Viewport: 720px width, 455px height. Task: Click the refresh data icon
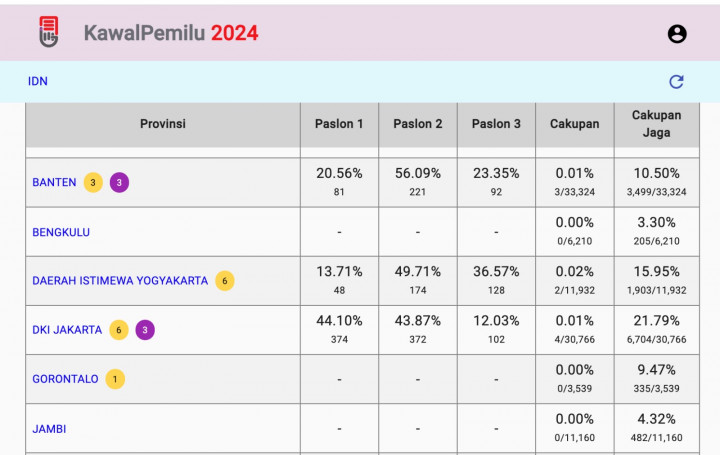(x=676, y=82)
